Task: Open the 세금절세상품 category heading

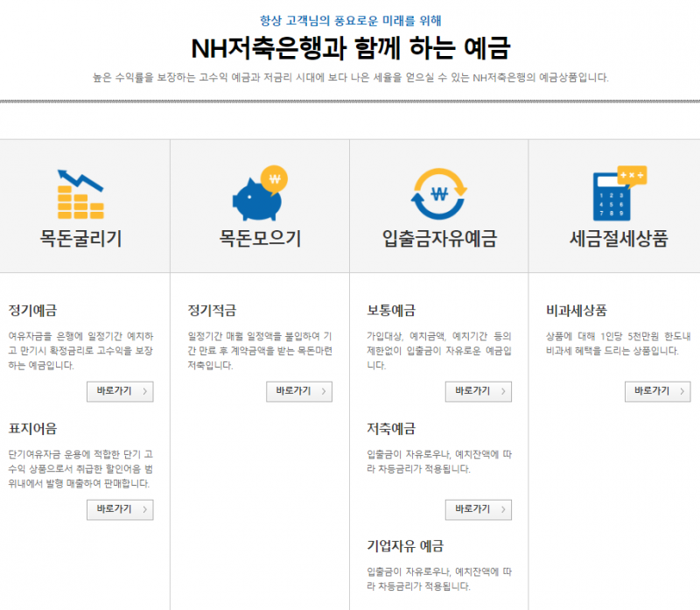Action: (619, 238)
